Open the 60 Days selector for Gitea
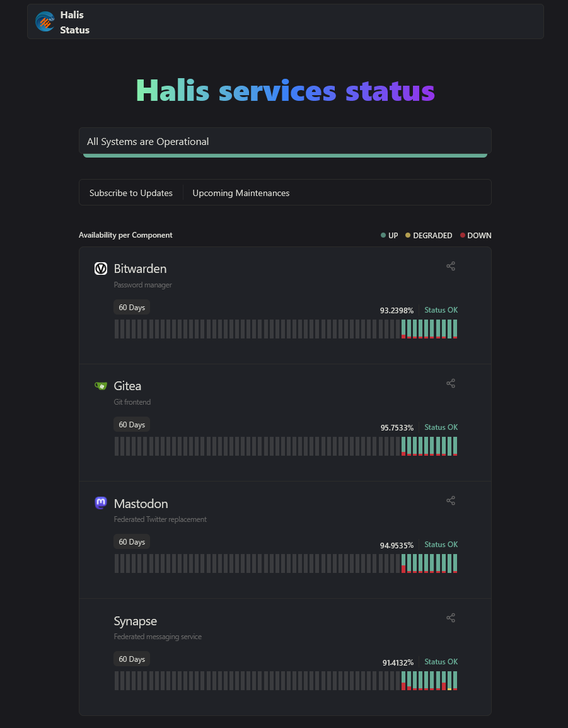This screenshot has width=568, height=728. (x=132, y=424)
